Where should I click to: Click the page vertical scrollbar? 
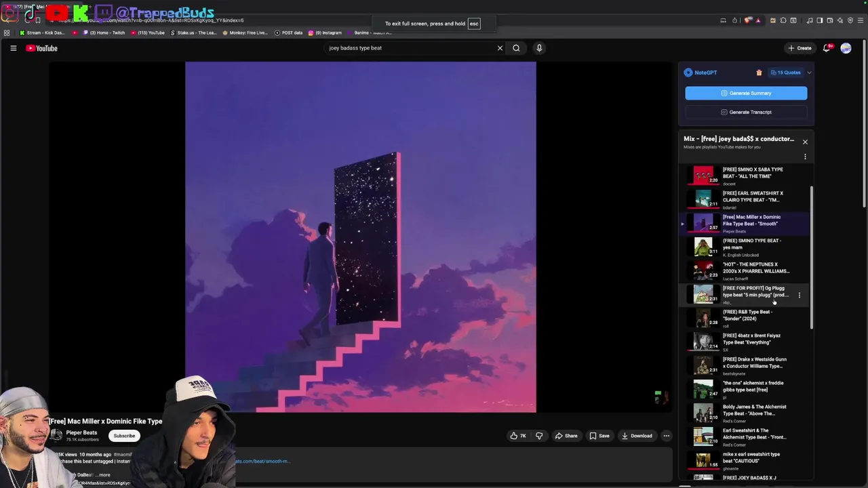coord(865,122)
